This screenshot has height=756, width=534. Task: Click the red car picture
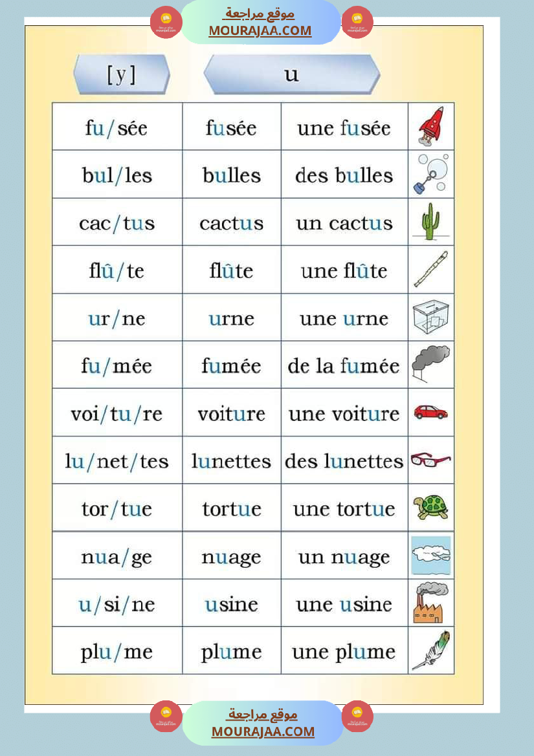(430, 412)
